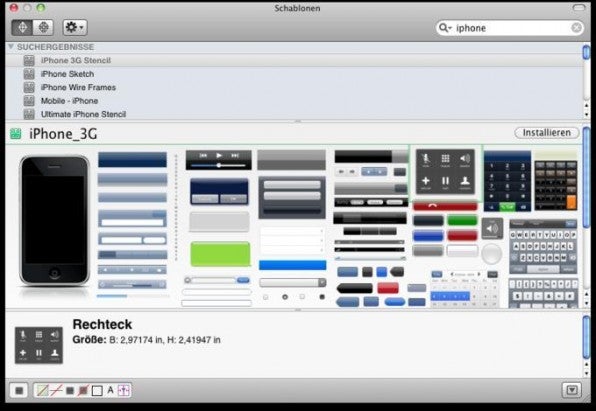Select the phone dial keypad shape

(x=507, y=181)
